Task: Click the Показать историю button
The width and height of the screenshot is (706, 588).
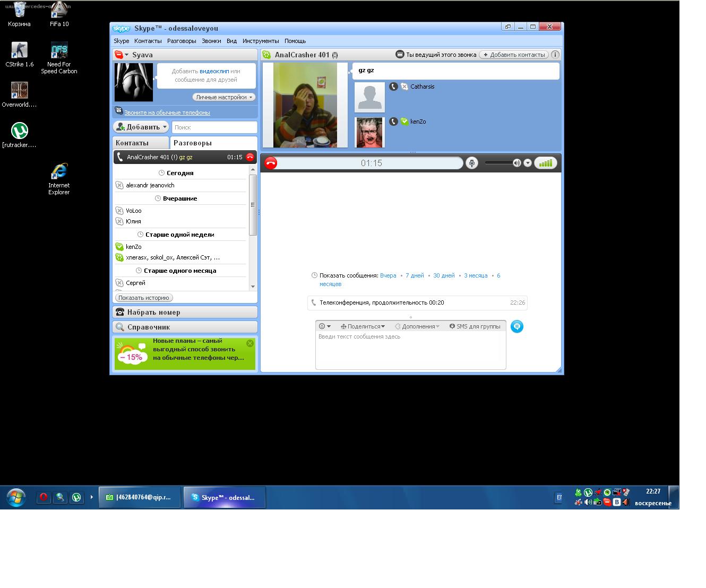Action: [x=144, y=298]
